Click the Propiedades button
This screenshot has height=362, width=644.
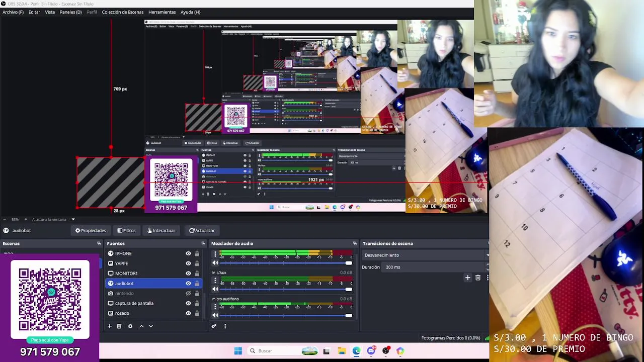coord(91,231)
